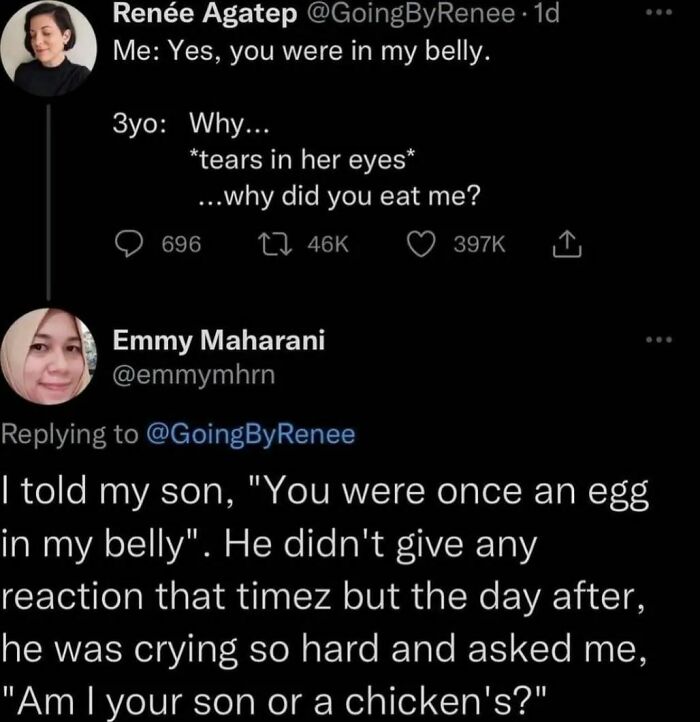Click @GoingByRenee mention after Replying to
Viewport: 700px width, 722px height.
pyautogui.click(x=250, y=434)
